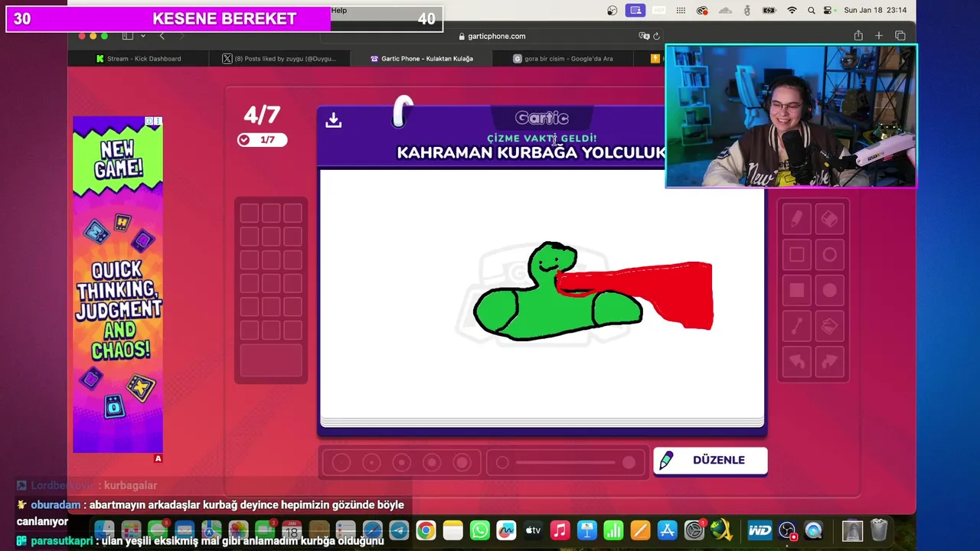
Task: Go back in Safari history
Action: 162,36
